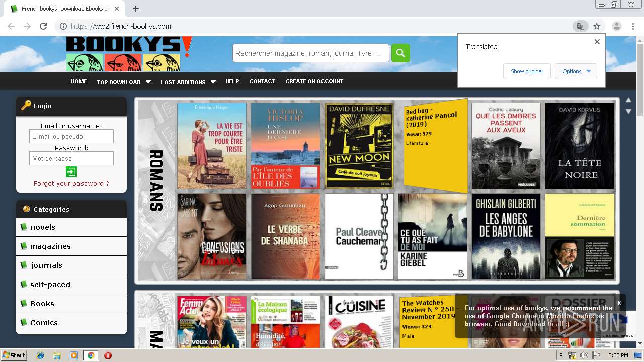Open the magazines category
The width and height of the screenshot is (644, 362).
coord(71,246)
